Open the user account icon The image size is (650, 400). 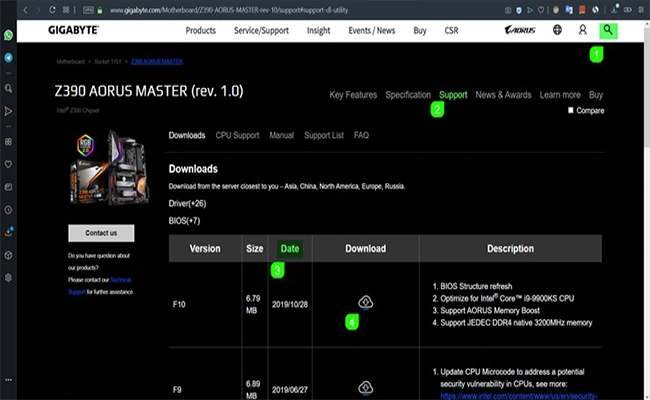[582, 30]
